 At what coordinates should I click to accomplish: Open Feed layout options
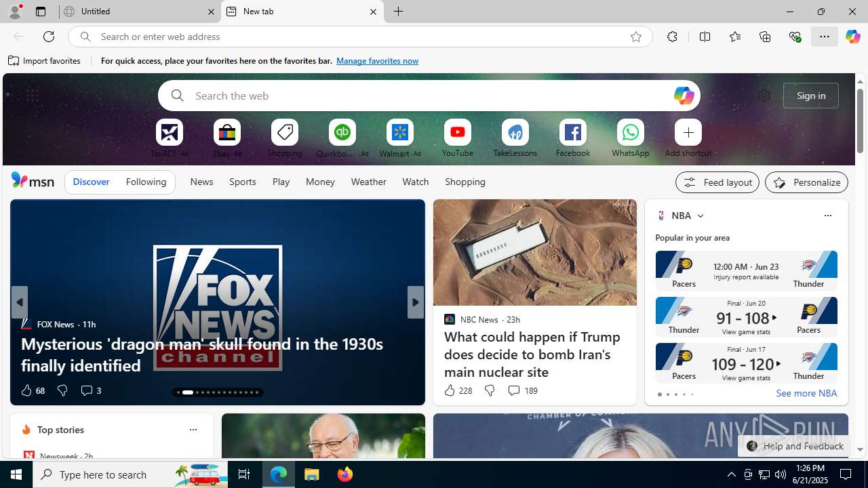[717, 182]
